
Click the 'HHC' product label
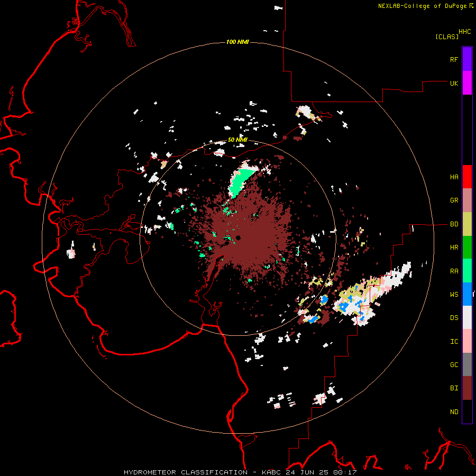coord(465,32)
